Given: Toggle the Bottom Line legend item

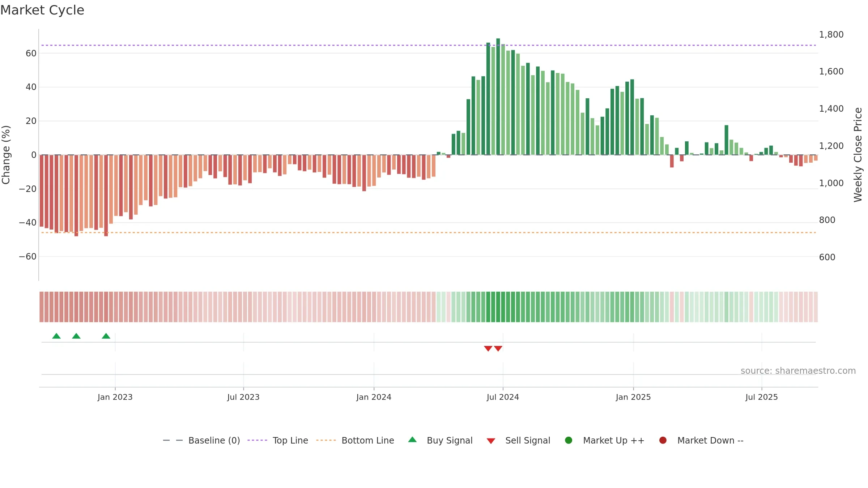Looking at the screenshot, I should pos(355,440).
